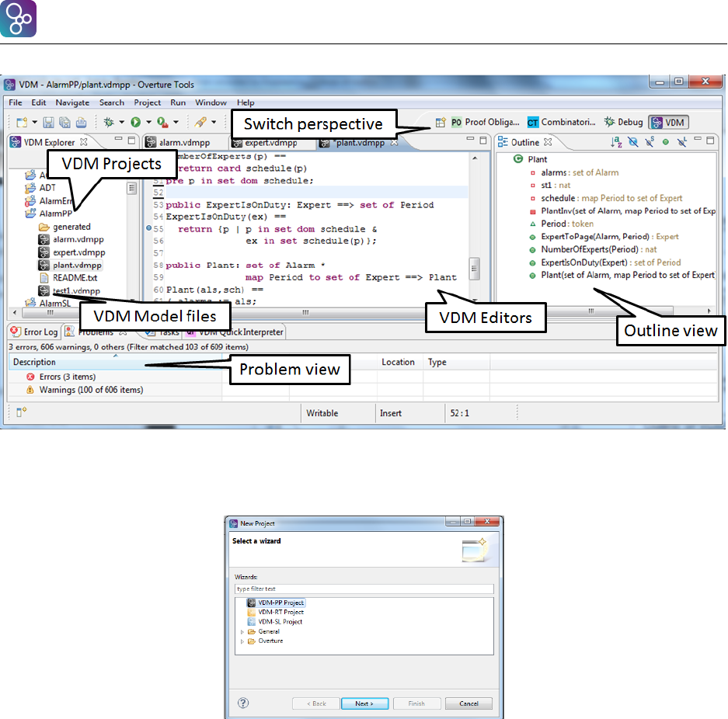Minimize the VDM Explorer view
The width and height of the screenshot is (728, 719).
[118, 139]
